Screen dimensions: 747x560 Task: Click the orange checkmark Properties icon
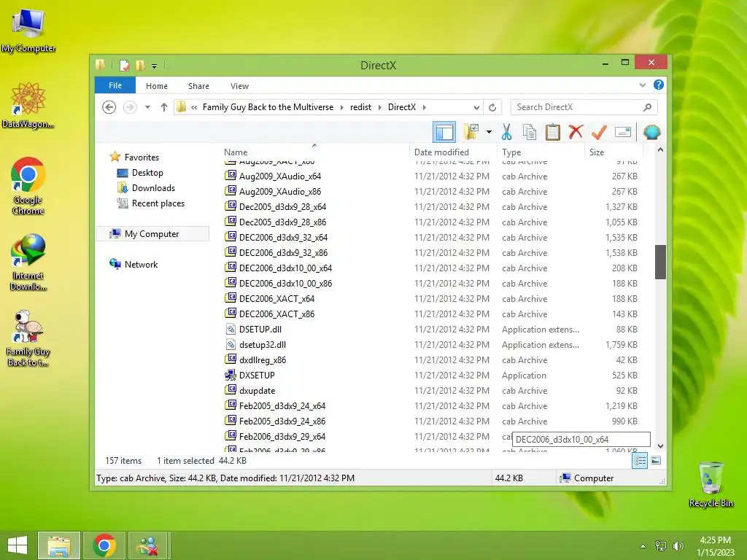pyautogui.click(x=599, y=132)
